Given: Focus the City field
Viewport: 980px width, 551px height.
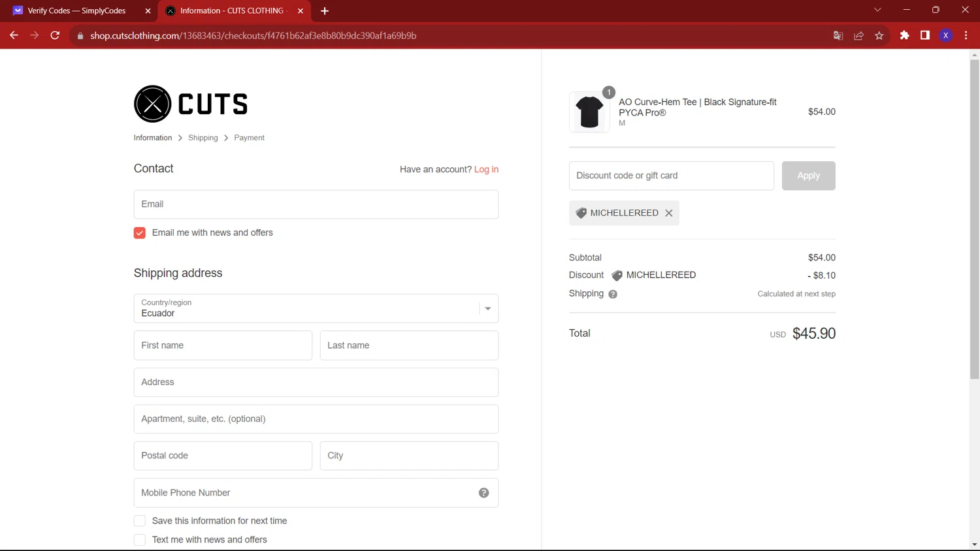Looking at the screenshot, I should click(x=409, y=456).
